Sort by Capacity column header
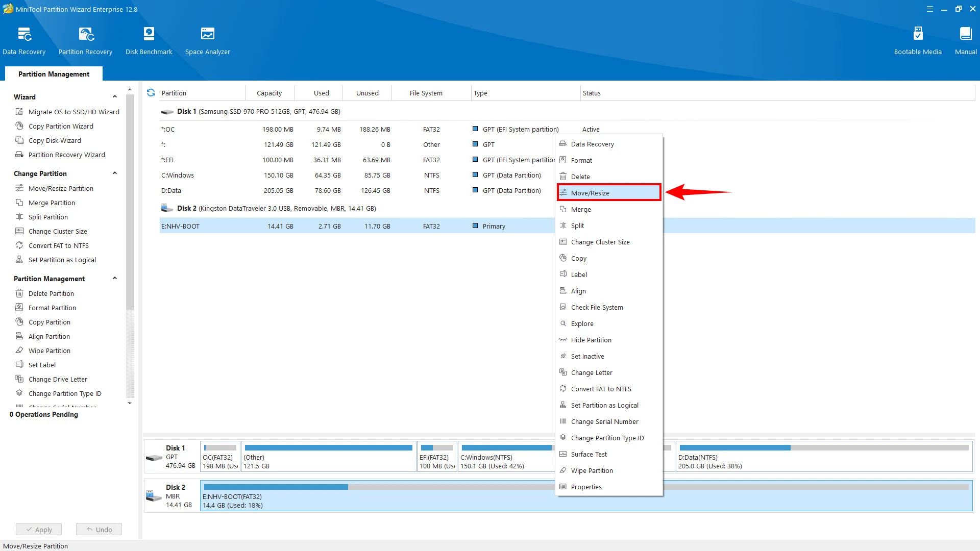Screen dimensions: 980x551 point(269,93)
